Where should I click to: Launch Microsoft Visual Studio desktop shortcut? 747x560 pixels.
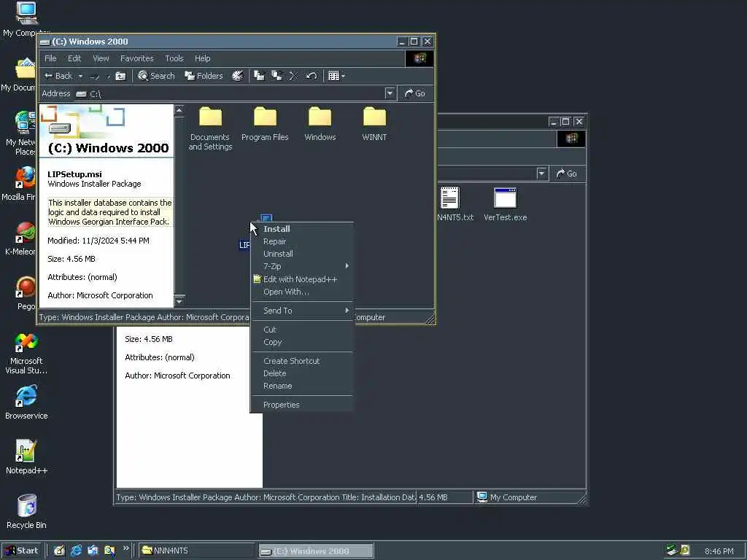click(26, 354)
